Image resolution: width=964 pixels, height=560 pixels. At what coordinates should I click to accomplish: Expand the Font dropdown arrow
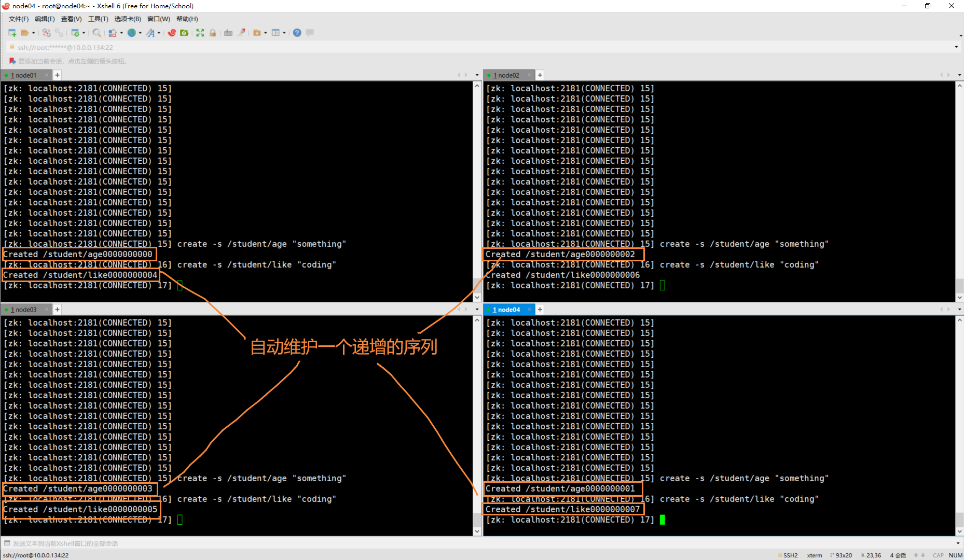point(159,33)
